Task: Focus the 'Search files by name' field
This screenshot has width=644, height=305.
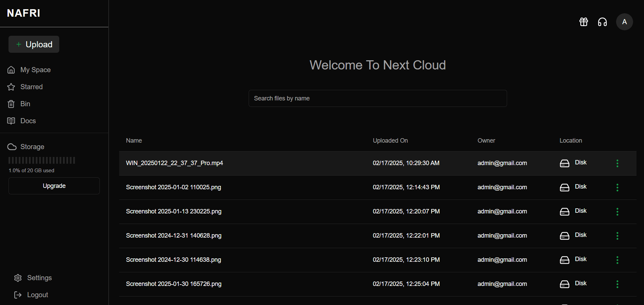Action: click(x=377, y=98)
